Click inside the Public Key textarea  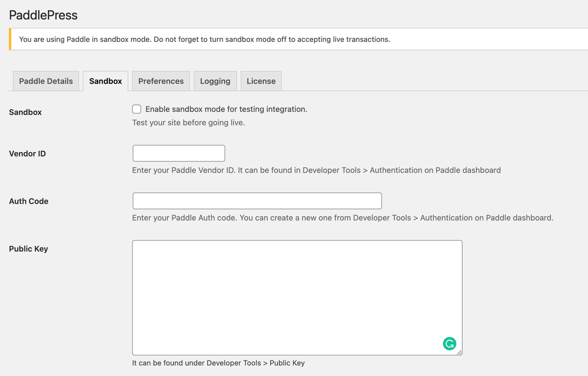(297, 298)
